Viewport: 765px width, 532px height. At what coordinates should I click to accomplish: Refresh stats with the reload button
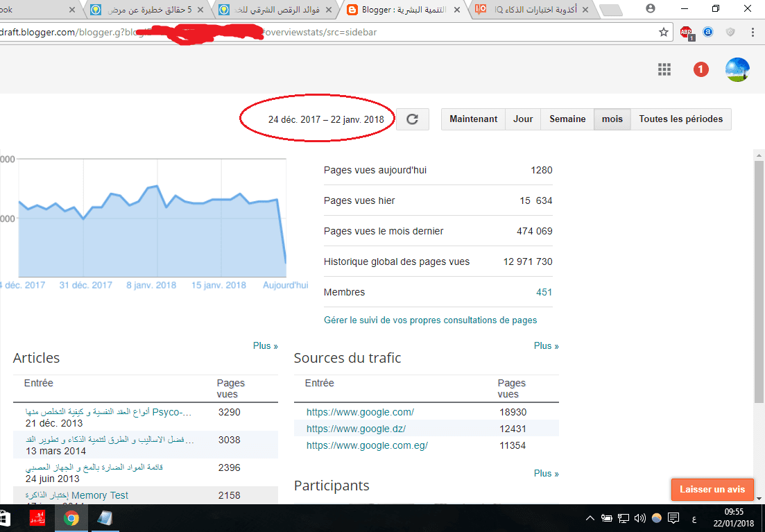[412, 119]
